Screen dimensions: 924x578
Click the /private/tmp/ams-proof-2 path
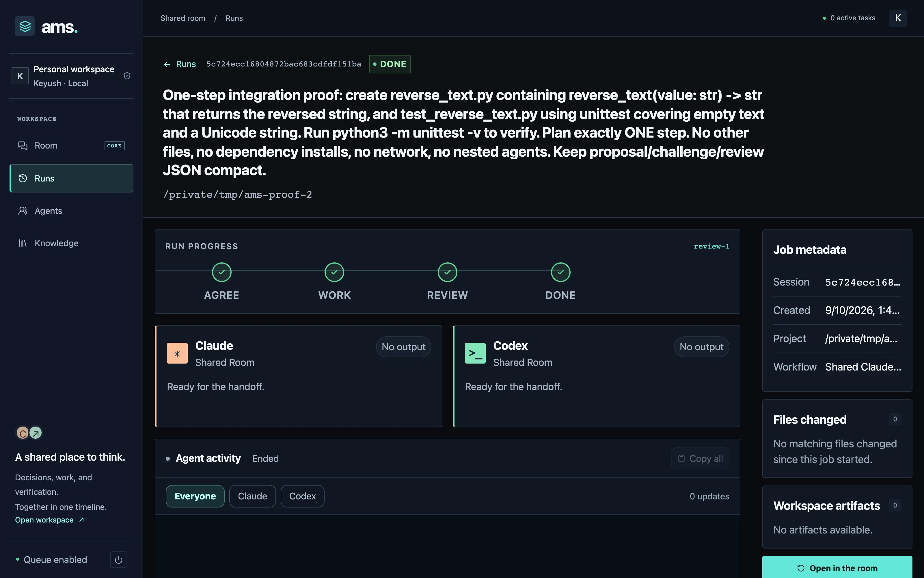(237, 194)
